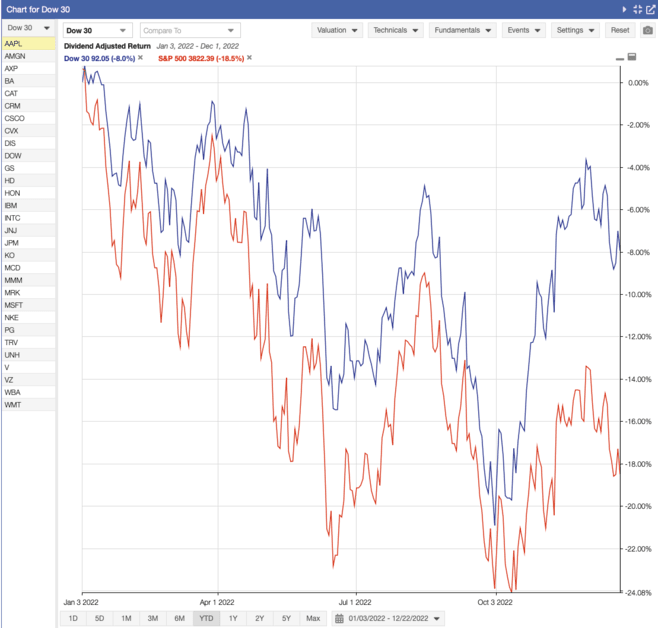Select MRK in the ticker list
658x628 pixels.
tap(29, 292)
